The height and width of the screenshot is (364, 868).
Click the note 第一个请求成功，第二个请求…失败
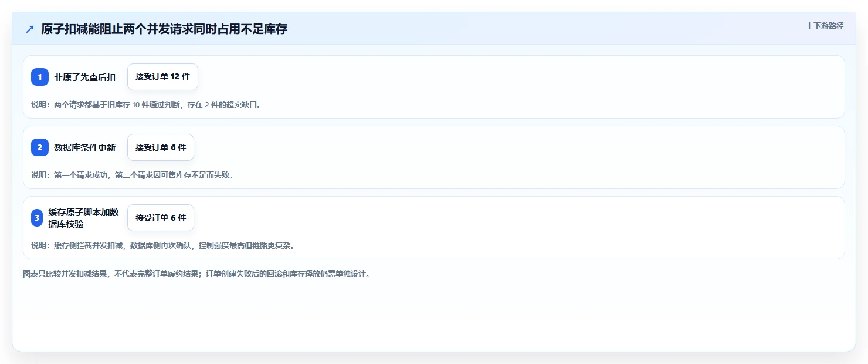click(133, 175)
